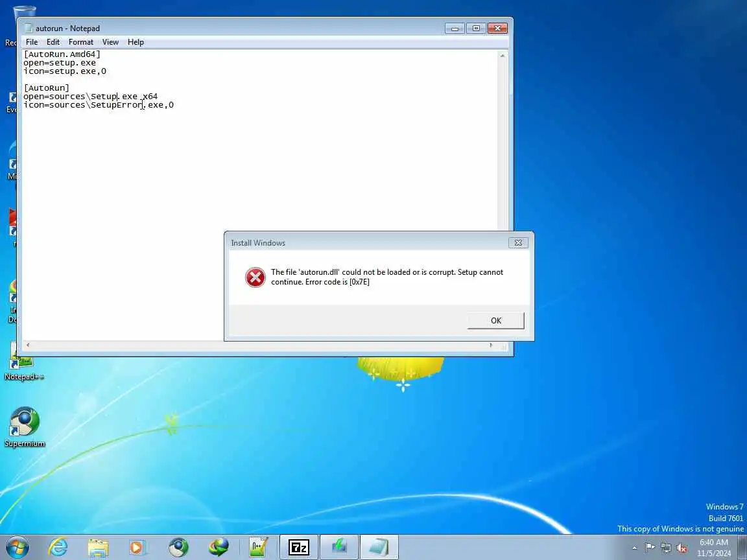Click the 'open=setup.exe' line in Notepad
The image size is (747, 560).
[60, 63]
